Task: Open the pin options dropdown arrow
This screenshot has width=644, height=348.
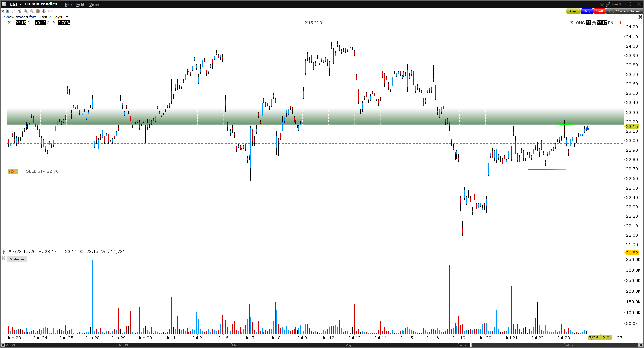Action: [x=620, y=4]
